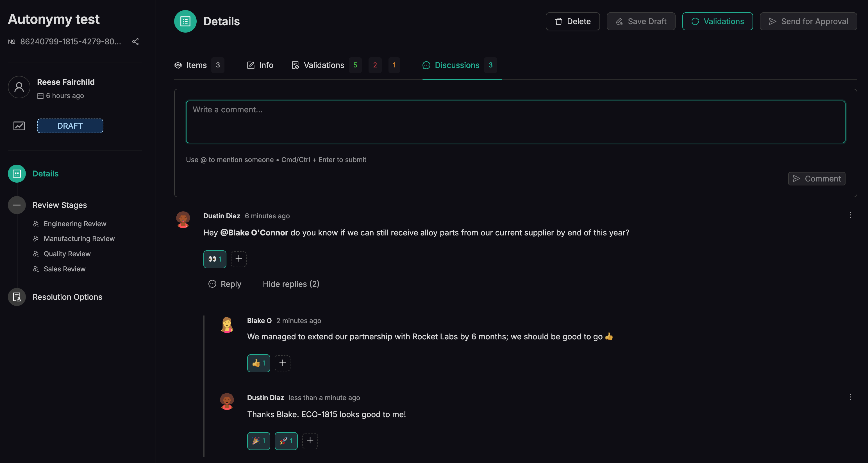This screenshot has width=868, height=463.
Task: Add a reaction to the ECO-1815 reply
Action: click(310, 441)
